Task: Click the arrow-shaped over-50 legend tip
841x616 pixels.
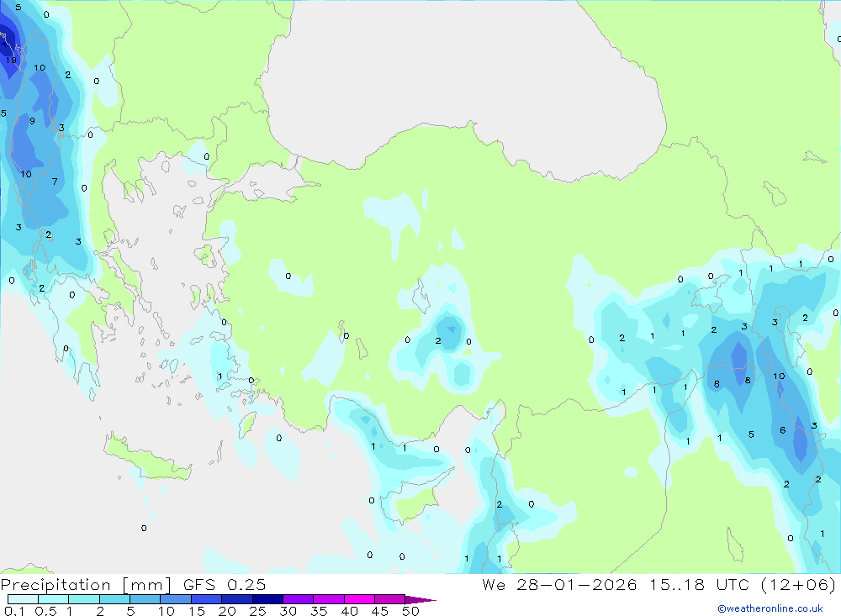Action: (x=420, y=599)
